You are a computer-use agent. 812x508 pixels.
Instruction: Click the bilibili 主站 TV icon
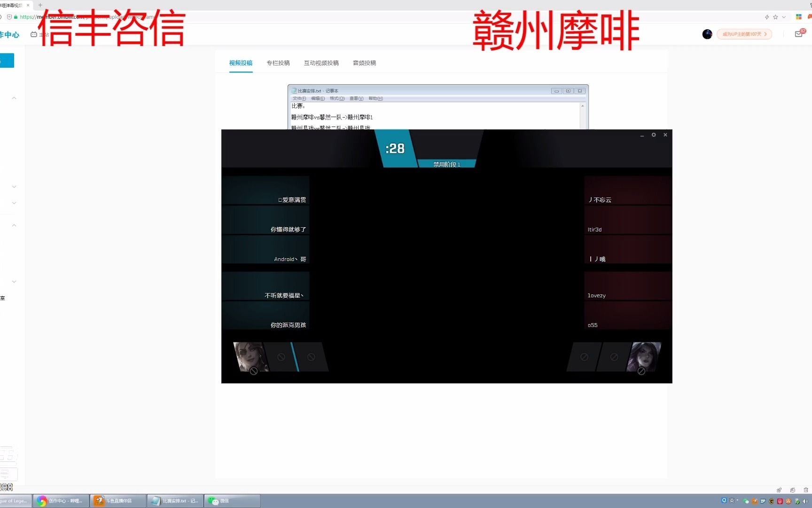point(34,34)
